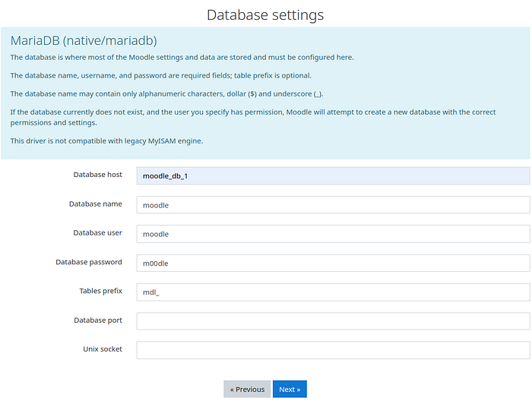This screenshot has height=404, width=532.
Task: Click the empty Database port field
Action: [333, 321]
